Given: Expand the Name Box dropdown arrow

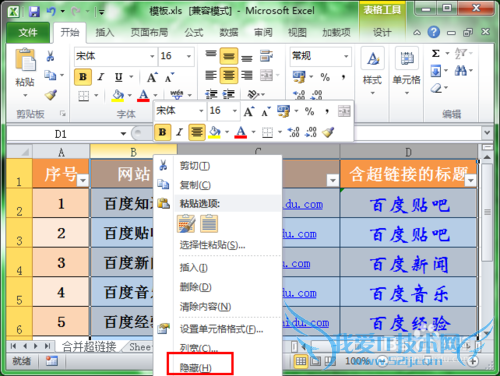Looking at the screenshot, I should 123,134.
